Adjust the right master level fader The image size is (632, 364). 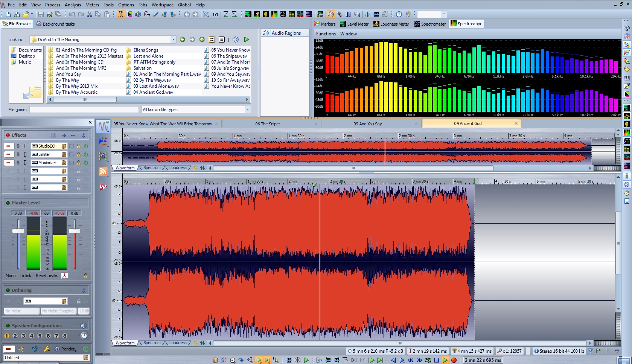[x=75, y=231]
